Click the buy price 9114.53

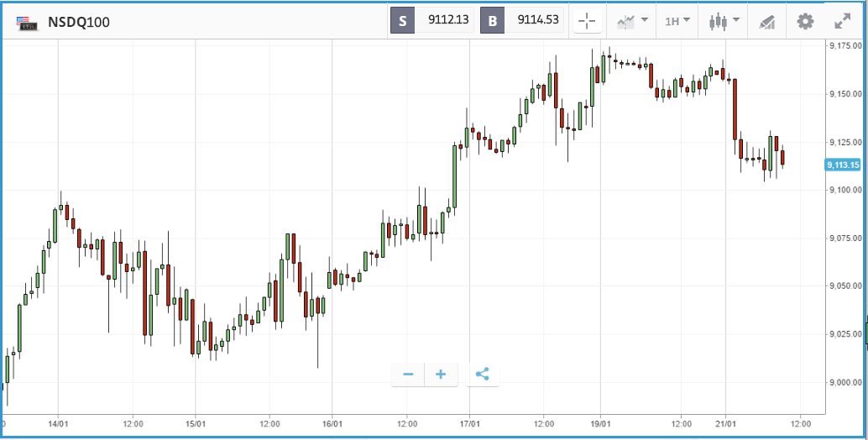click(x=537, y=20)
